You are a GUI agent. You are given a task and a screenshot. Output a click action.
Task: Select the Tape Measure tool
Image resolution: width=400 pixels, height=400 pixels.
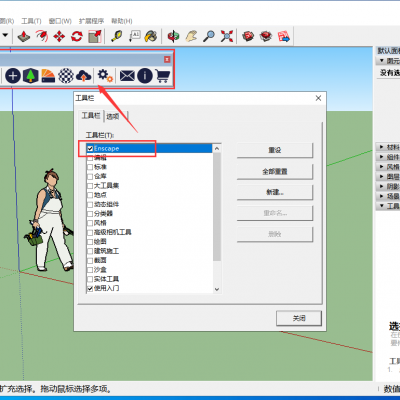(x=116, y=36)
